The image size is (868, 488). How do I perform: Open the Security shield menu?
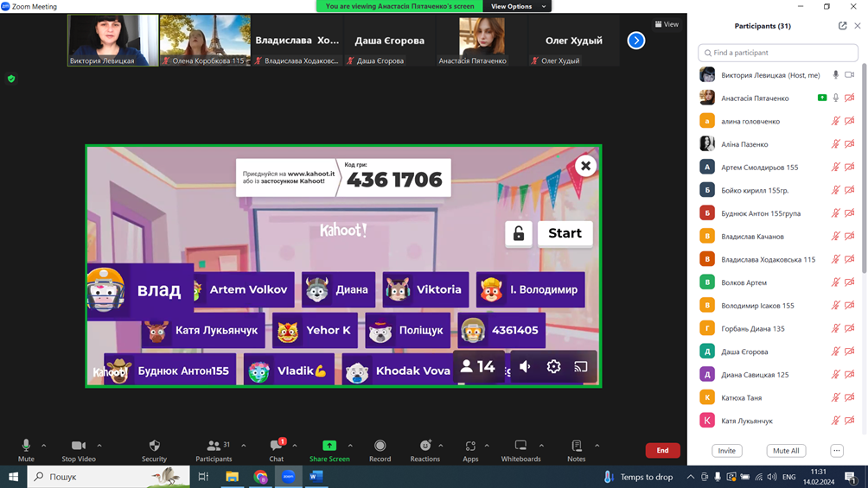pos(154,450)
